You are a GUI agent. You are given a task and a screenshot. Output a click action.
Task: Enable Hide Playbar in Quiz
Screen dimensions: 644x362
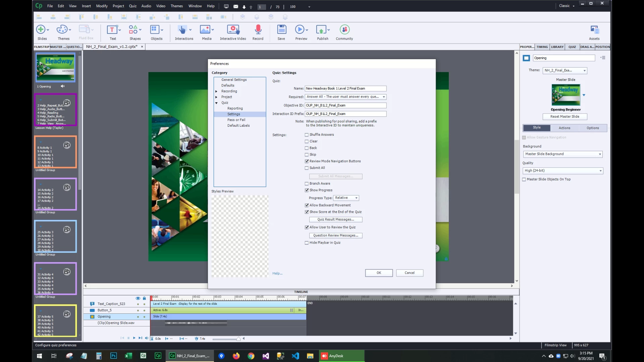(307, 243)
